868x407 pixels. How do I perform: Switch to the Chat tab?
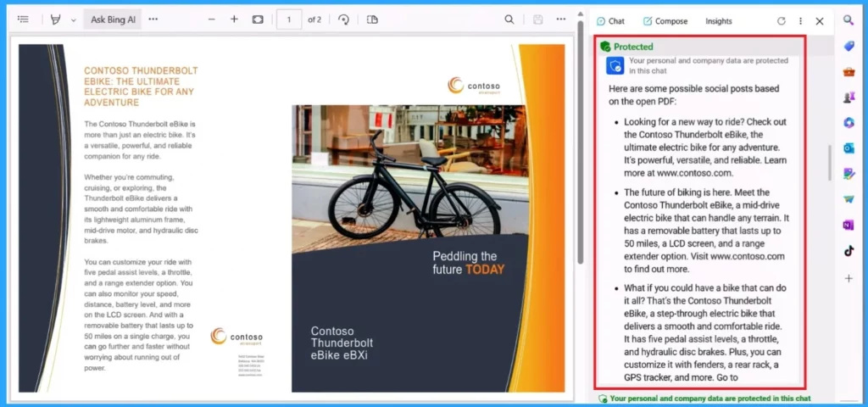tap(610, 21)
